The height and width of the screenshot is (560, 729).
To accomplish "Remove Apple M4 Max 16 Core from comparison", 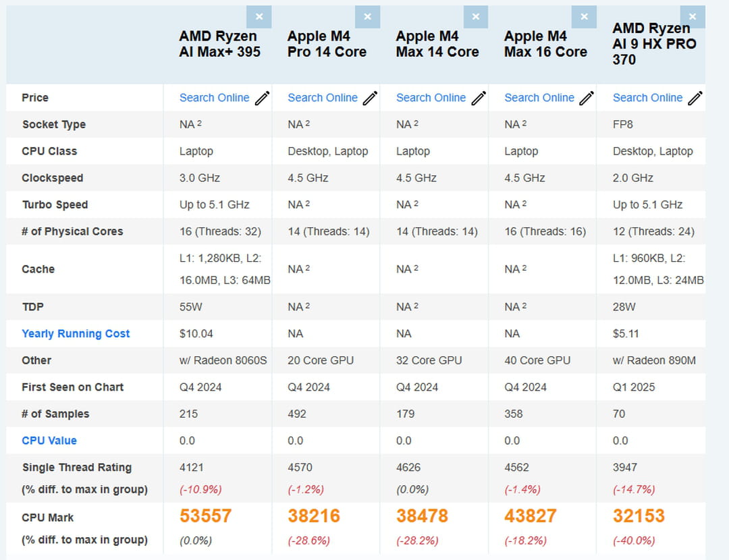I will point(584,17).
